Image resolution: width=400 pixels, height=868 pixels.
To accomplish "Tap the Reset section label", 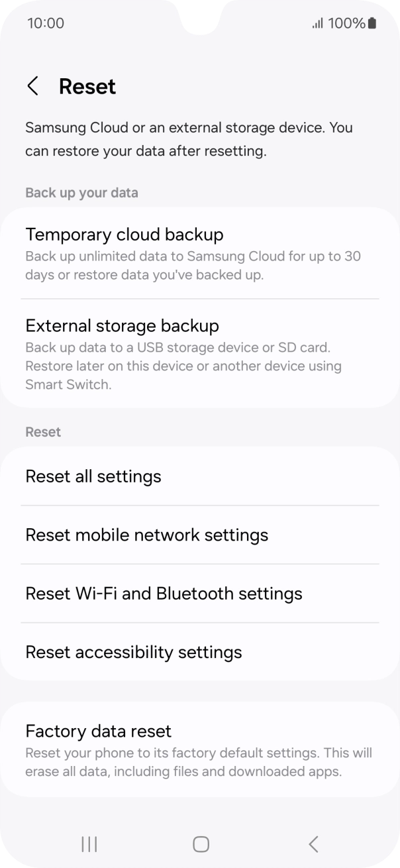I will click(43, 431).
